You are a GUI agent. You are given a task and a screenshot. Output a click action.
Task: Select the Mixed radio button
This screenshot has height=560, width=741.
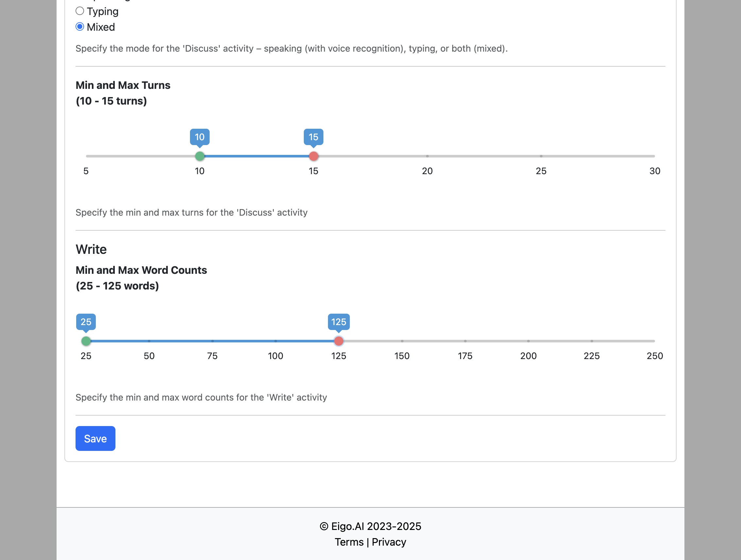pyautogui.click(x=80, y=27)
